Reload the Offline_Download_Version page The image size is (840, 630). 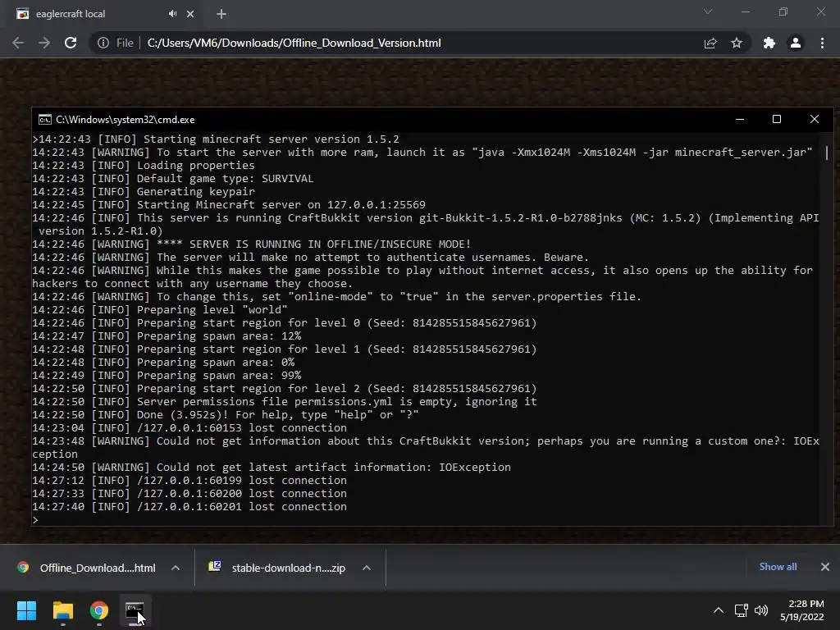point(71,43)
